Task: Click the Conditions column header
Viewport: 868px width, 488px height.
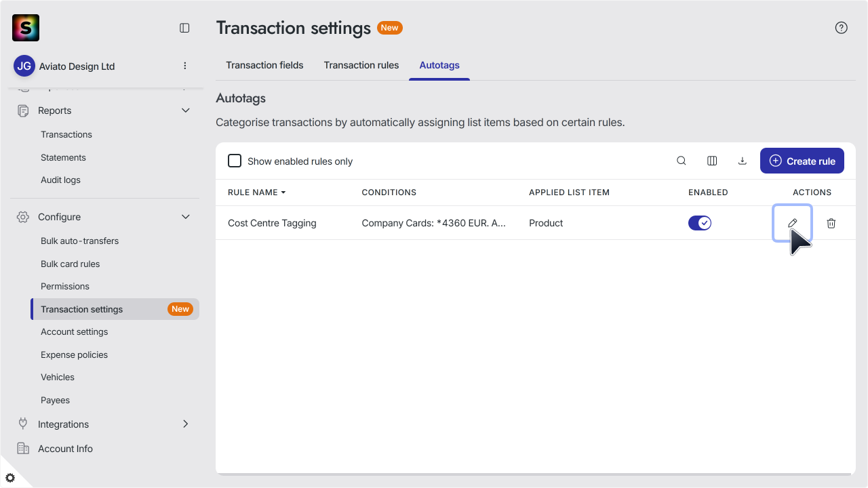Action: [x=389, y=192]
